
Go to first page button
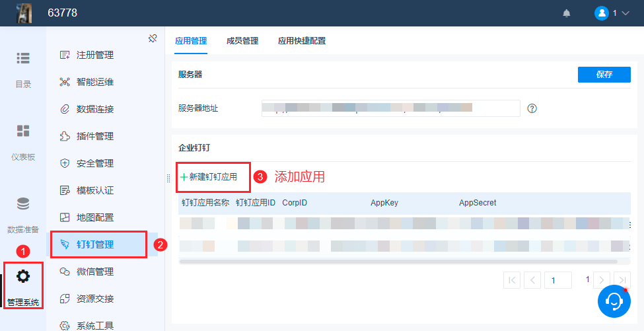click(512, 280)
